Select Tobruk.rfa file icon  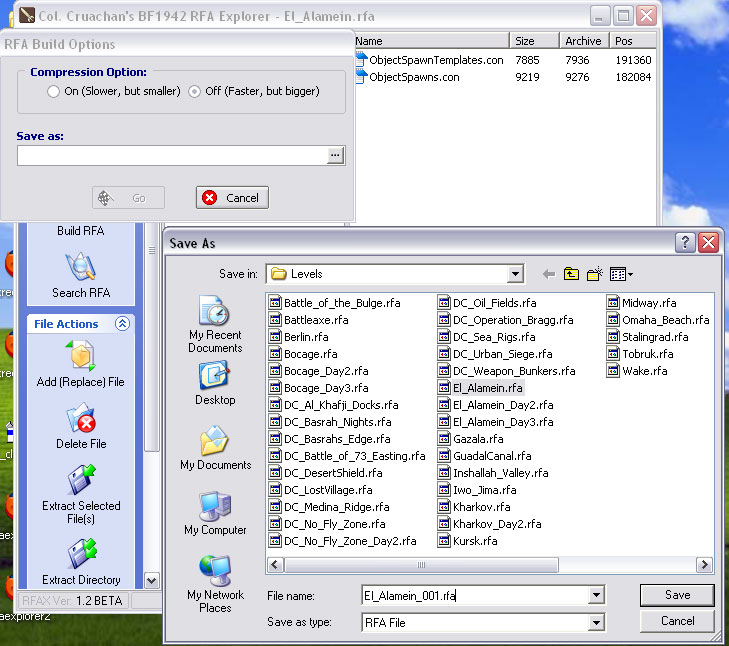613,354
